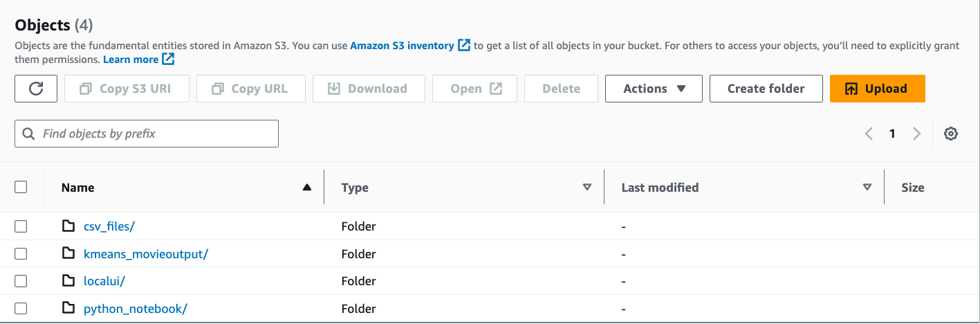Click the refresh objects icon button
This screenshot has width=980, height=324.
click(x=36, y=89)
